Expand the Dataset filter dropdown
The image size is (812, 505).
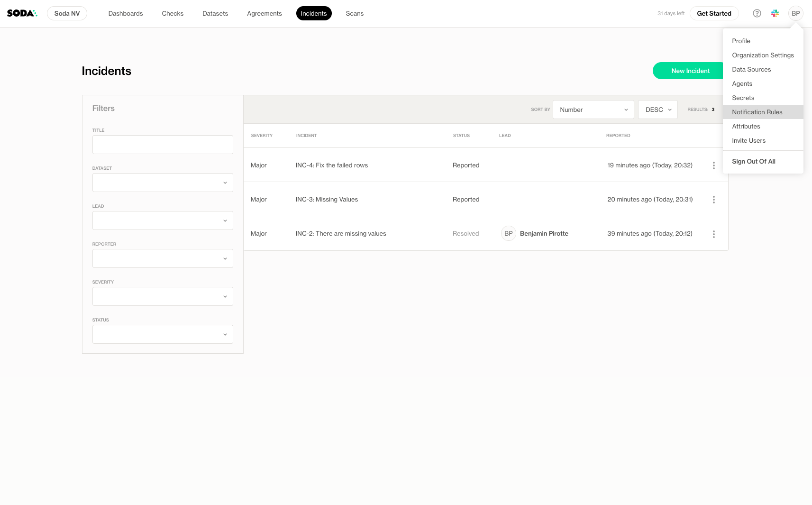[x=163, y=183]
